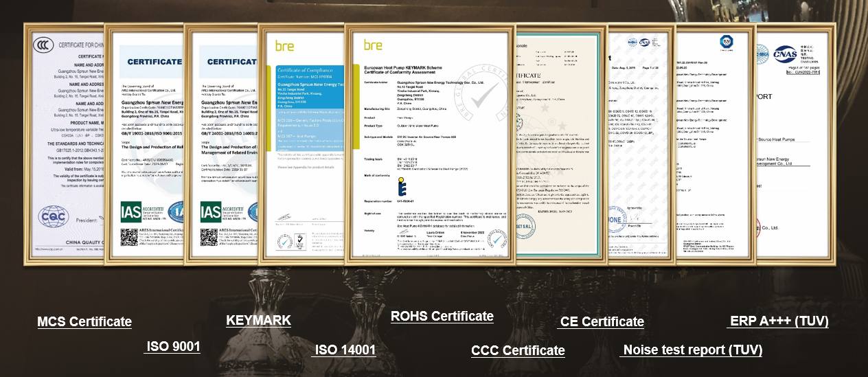This screenshot has height=377, width=868.
Task: Open the CE Certificate label
Action: coord(602,321)
